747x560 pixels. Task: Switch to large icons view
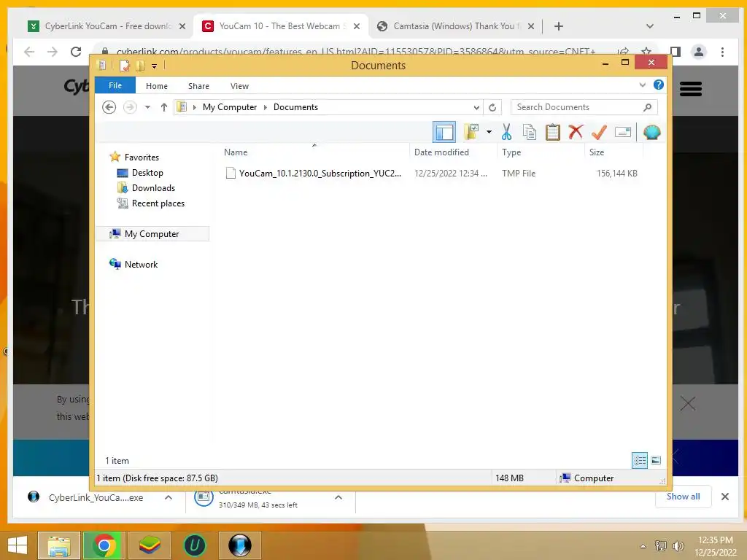656,460
